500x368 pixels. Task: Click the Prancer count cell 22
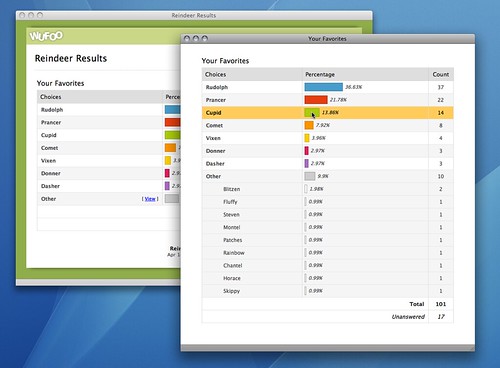441,100
